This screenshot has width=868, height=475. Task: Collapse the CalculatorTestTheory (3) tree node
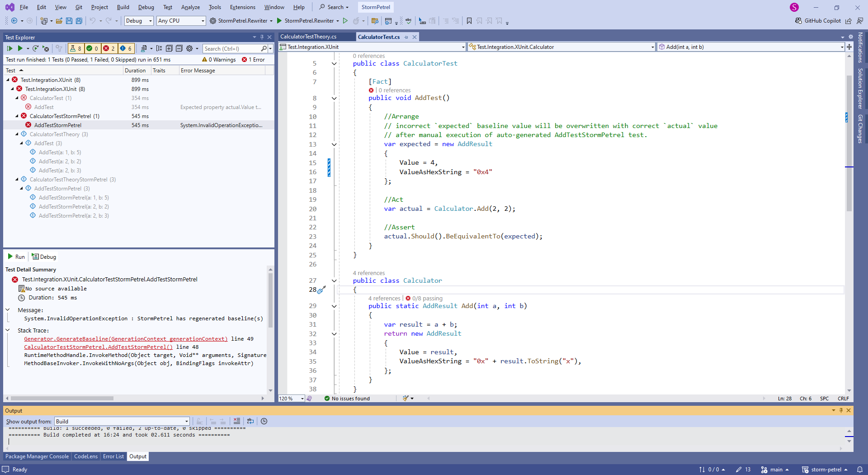[x=17, y=134]
